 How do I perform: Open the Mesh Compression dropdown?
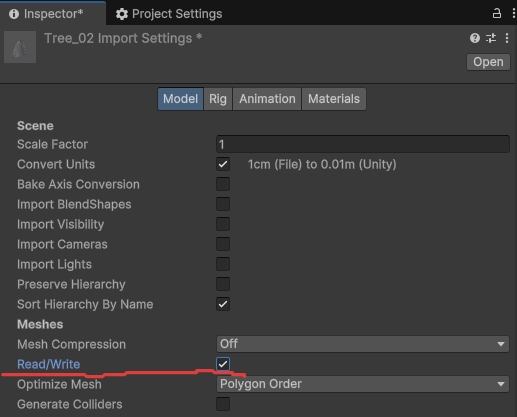click(363, 344)
